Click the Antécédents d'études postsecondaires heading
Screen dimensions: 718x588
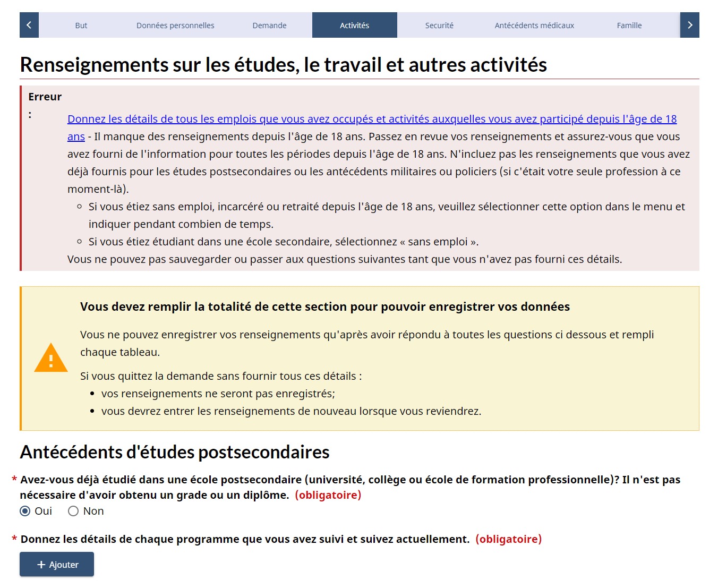(175, 452)
